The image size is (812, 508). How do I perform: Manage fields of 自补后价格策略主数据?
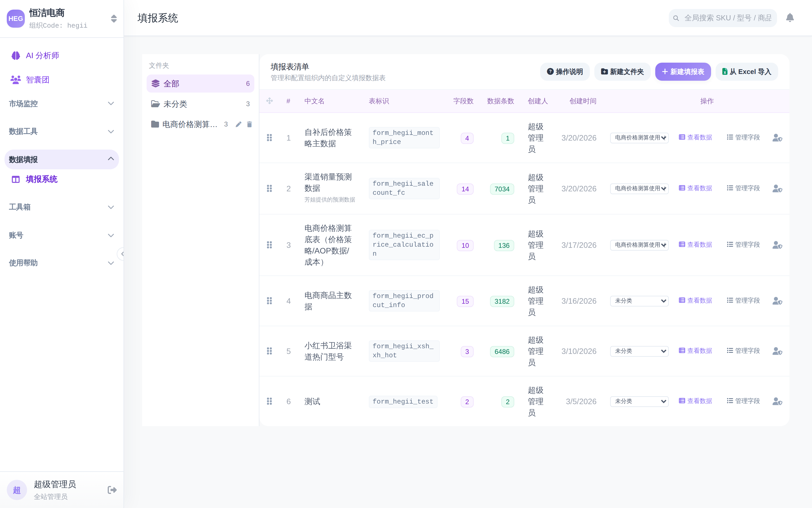(743, 137)
